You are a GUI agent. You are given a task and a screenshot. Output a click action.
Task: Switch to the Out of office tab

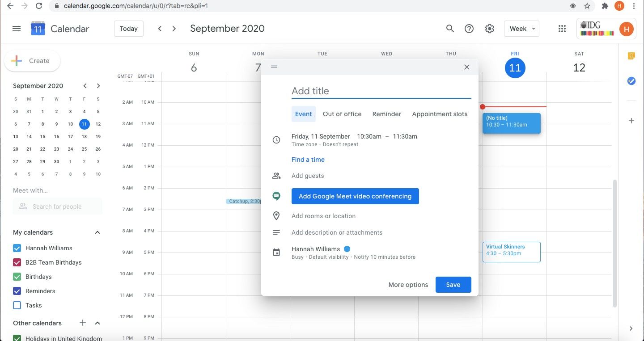click(342, 114)
